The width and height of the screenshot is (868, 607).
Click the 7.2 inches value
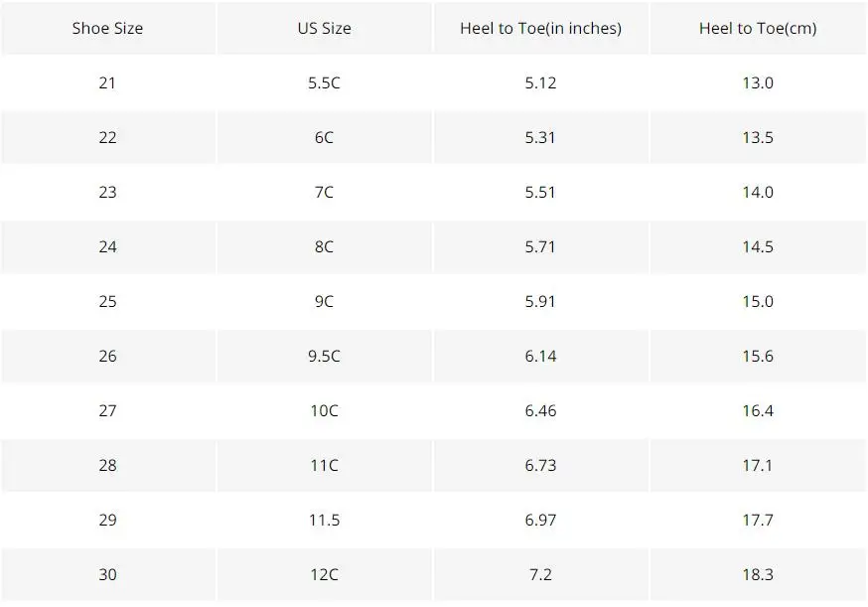coord(540,574)
